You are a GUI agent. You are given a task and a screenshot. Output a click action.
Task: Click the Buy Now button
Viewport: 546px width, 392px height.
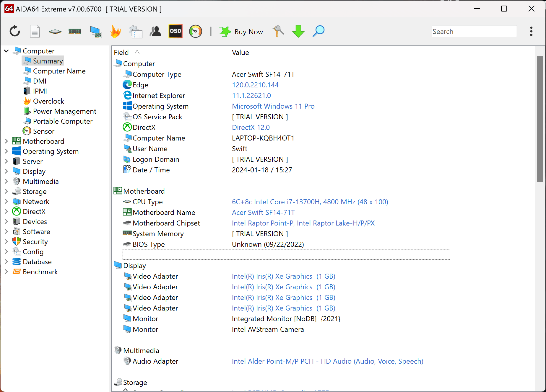241,32
